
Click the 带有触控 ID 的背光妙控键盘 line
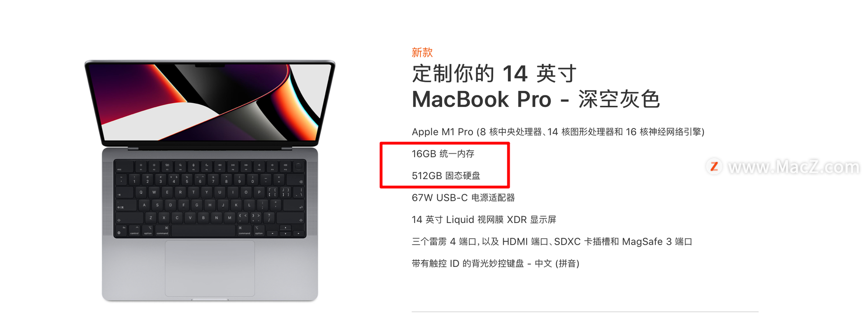coord(495,263)
